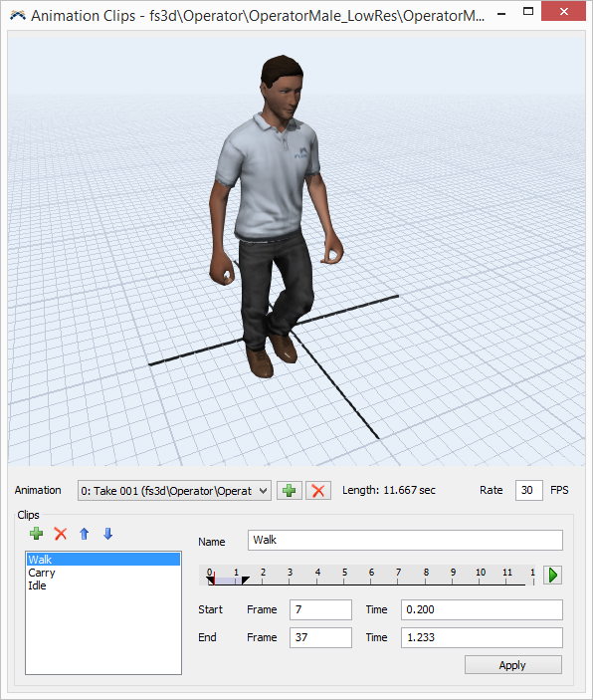Click the clip Name field
The width and height of the screenshot is (593, 700).
405,540
